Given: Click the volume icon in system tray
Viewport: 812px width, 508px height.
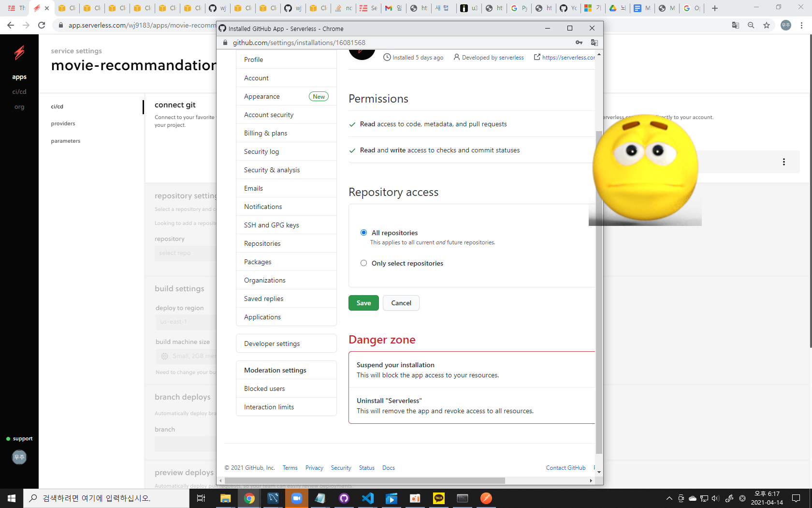Looking at the screenshot, I should (716, 498).
